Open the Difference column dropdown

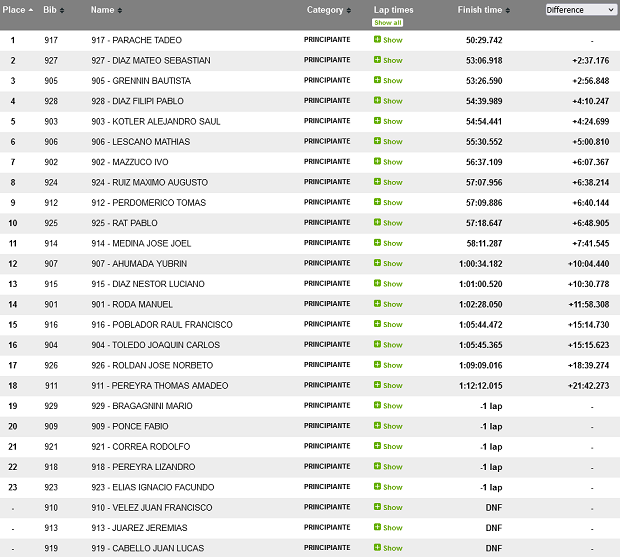580,10
